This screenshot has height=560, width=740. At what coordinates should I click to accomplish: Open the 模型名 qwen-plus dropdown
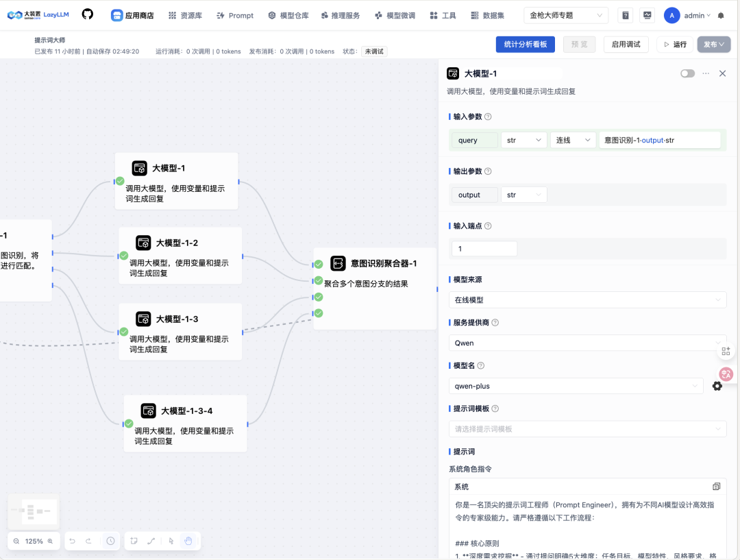click(576, 386)
